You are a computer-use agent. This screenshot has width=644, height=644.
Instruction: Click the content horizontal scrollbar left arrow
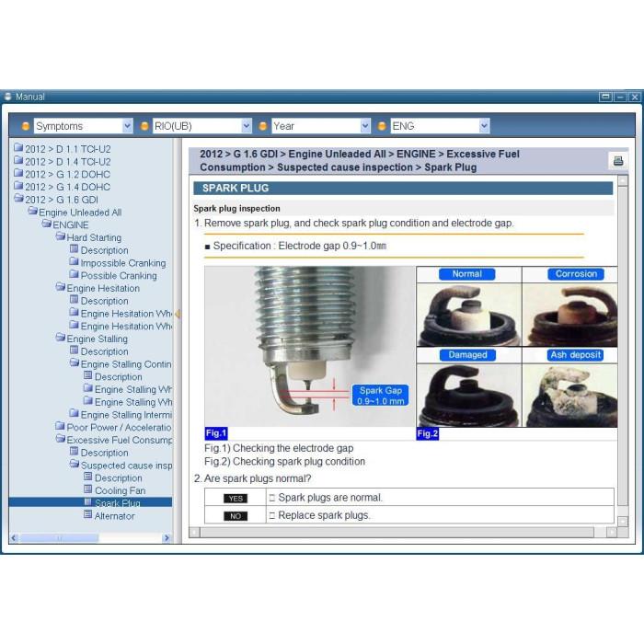(x=194, y=533)
